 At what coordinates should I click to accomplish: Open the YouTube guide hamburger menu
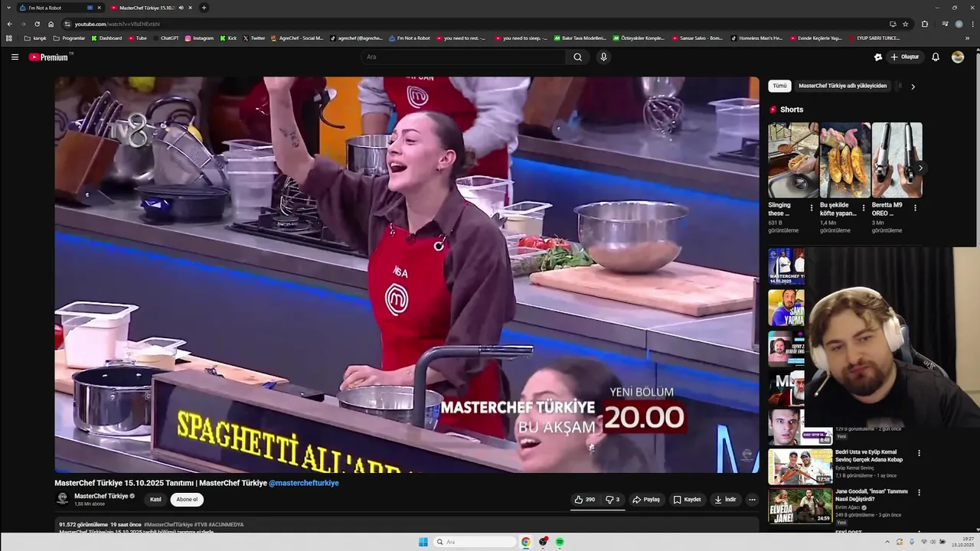click(15, 57)
